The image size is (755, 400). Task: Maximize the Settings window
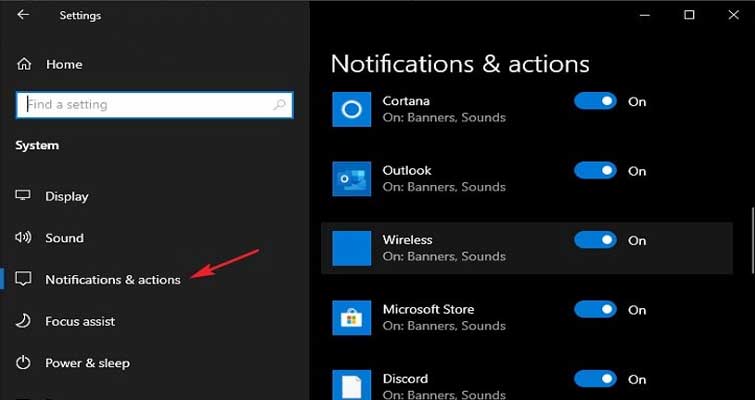(x=690, y=15)
